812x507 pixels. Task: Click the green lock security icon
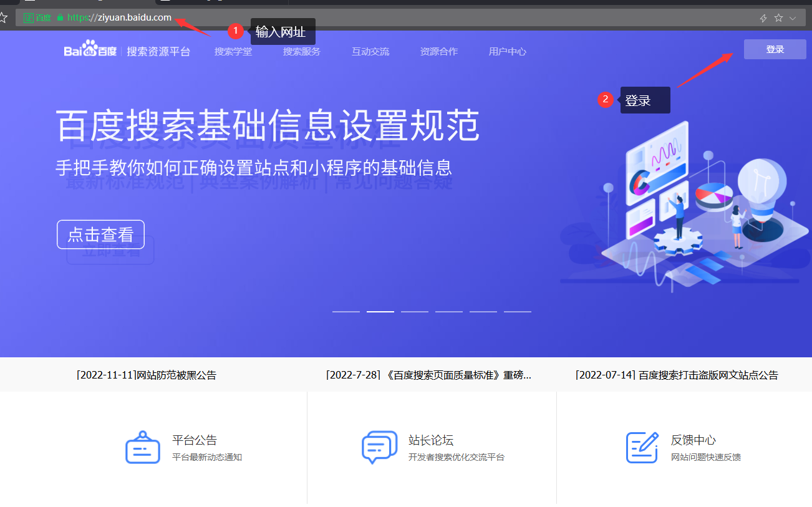60,18
